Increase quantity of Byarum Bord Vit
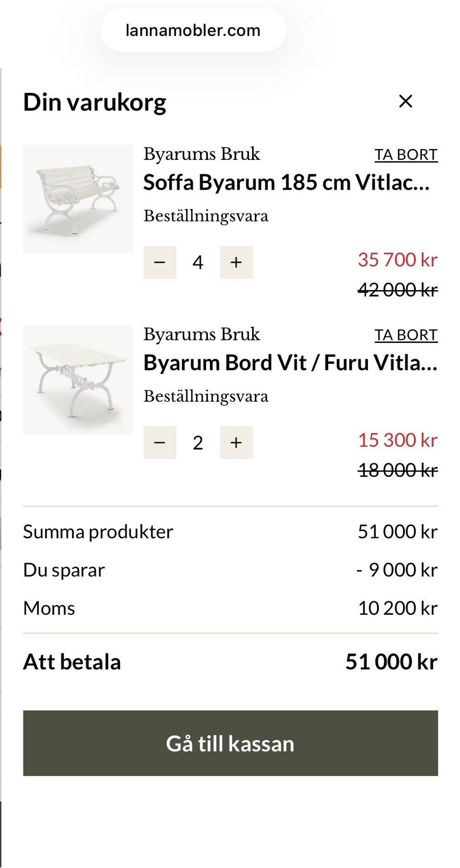This screenshot has width=460, height=868. coord(236,443)
